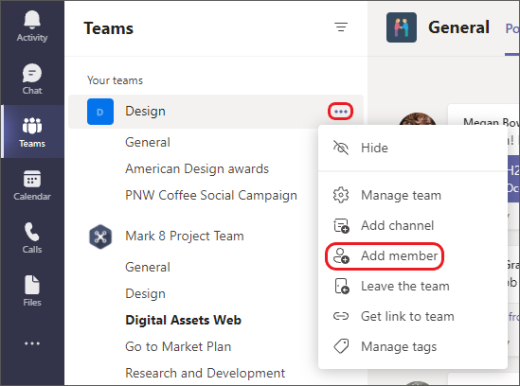
Task: Click the Your teams section label
Action: click(115, 80)
